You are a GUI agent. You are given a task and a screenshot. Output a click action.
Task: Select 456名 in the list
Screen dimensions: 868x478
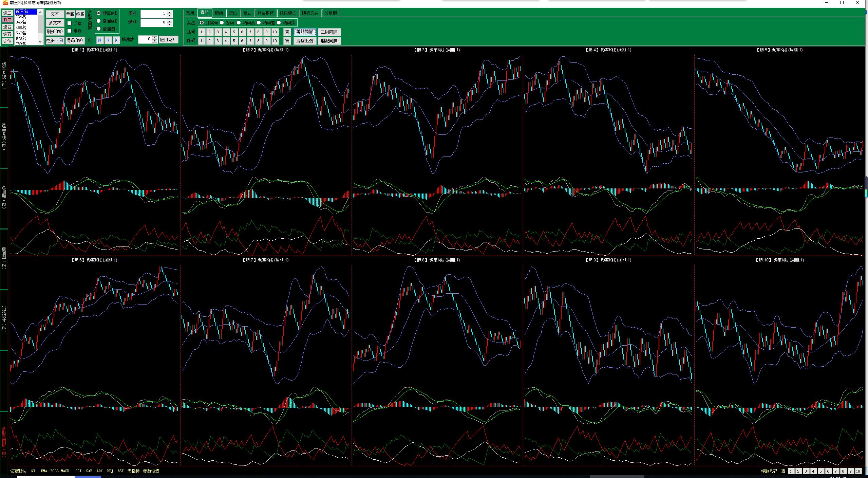tap(21, 27)
